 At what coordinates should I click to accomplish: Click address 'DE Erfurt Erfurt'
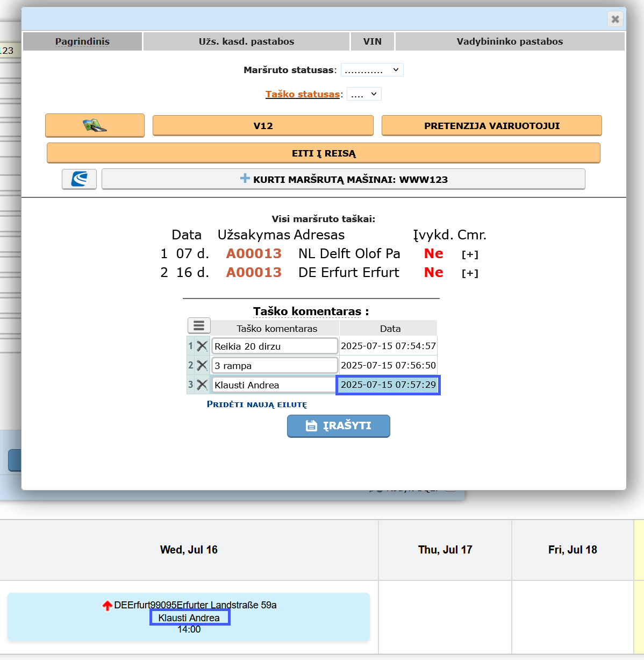(349, 272)
